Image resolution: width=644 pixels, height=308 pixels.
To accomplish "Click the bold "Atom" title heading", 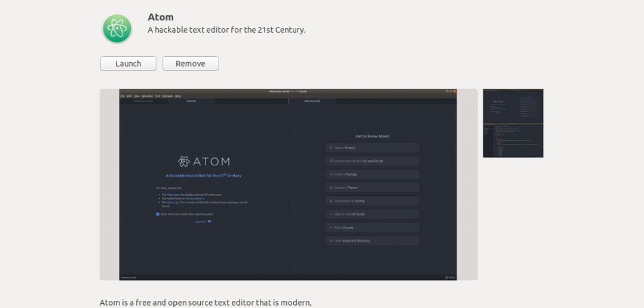I will point(161,17).
